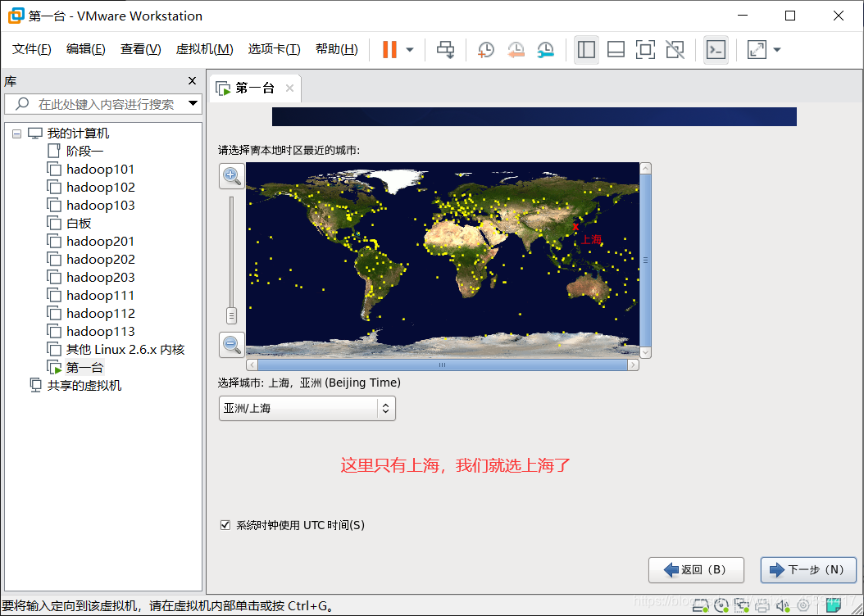Close the library panel
The width and height of the screenshot is (864, 616).
193,81
